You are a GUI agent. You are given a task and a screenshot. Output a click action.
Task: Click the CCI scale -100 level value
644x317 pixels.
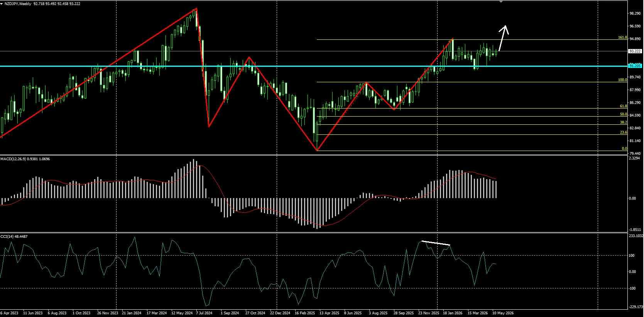pyautogui.click(x=632, y=288)
